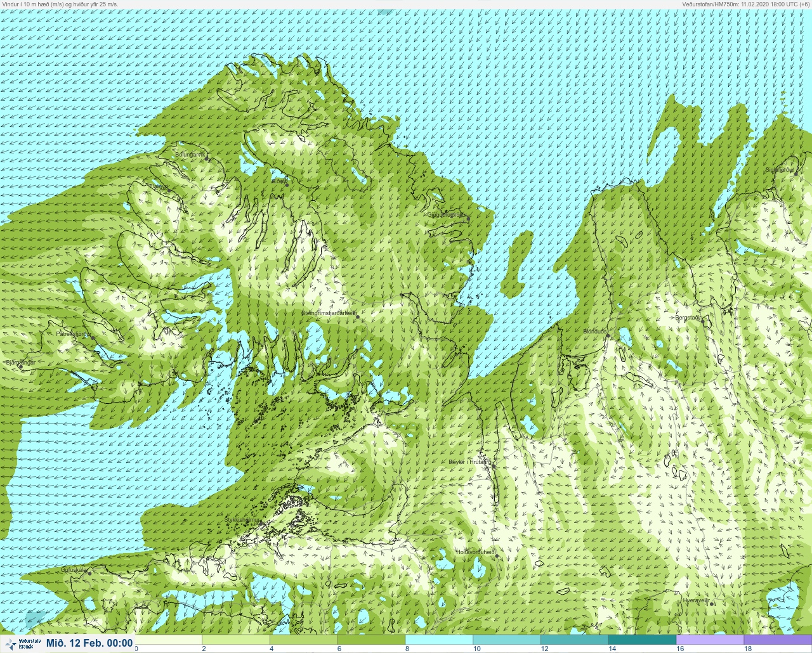
Task: Click the legend tick value 8
Action: point(407,649)
